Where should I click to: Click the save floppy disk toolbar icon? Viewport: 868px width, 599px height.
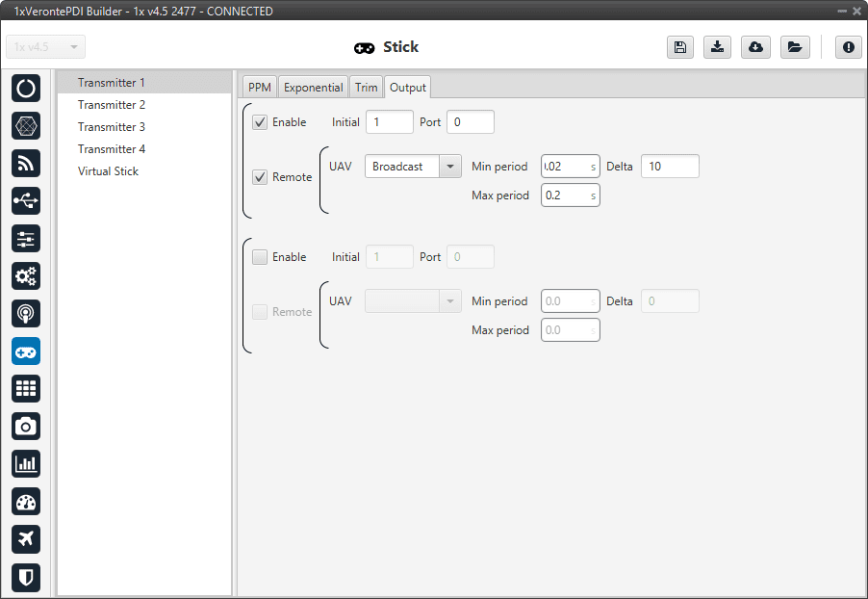pyautogui.click(x=680, y=47)
